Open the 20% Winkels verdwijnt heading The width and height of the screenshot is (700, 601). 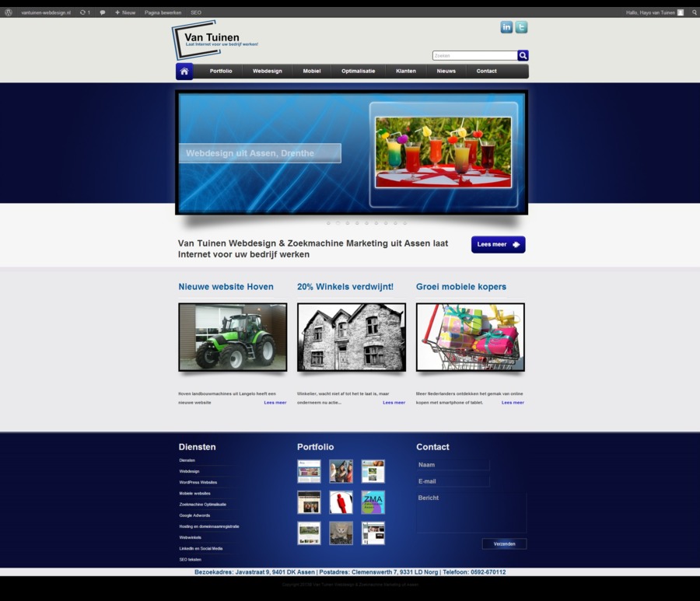coord(345,287)
